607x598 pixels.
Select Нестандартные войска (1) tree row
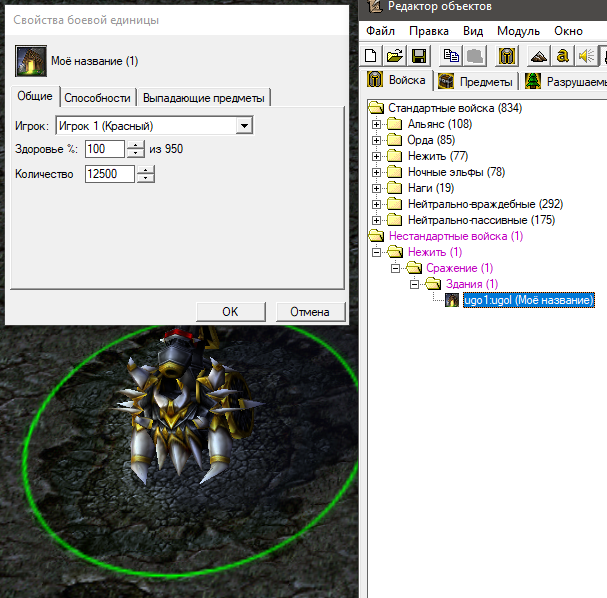456,236
